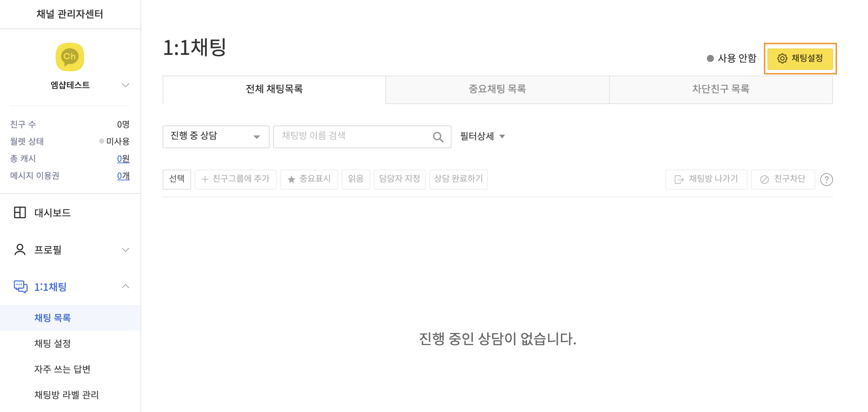The image size is (868, 412).
Task: Expand the 엠샵테스트 channel chevron
Action: 125,85
